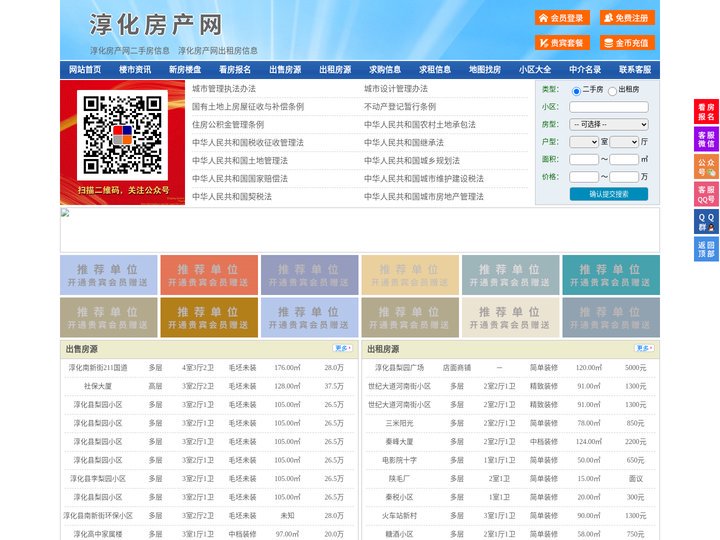
Task: Open the 三米阳光 rental listing
Action: tap(399, 423)
